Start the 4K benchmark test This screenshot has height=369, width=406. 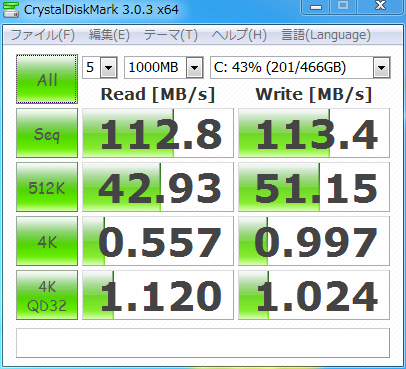(47, 241)
